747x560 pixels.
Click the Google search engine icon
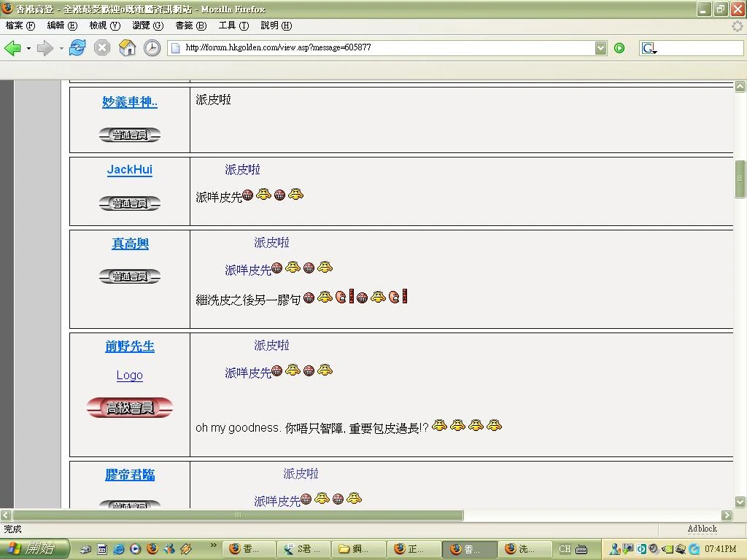coord(649,48)
